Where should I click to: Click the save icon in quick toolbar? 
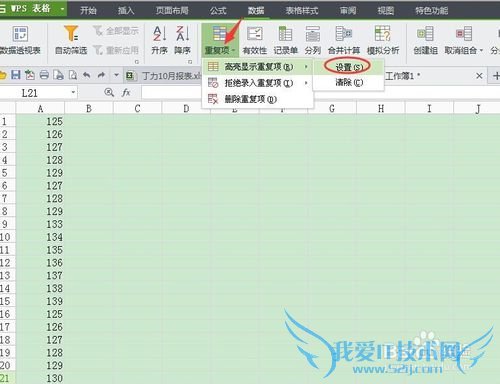pos(16,75)
